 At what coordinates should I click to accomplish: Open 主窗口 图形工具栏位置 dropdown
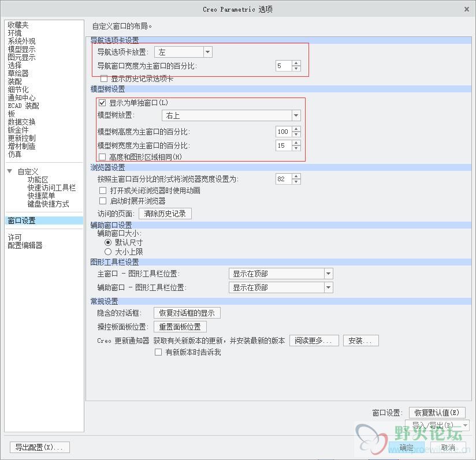click(x=281, y=274)
